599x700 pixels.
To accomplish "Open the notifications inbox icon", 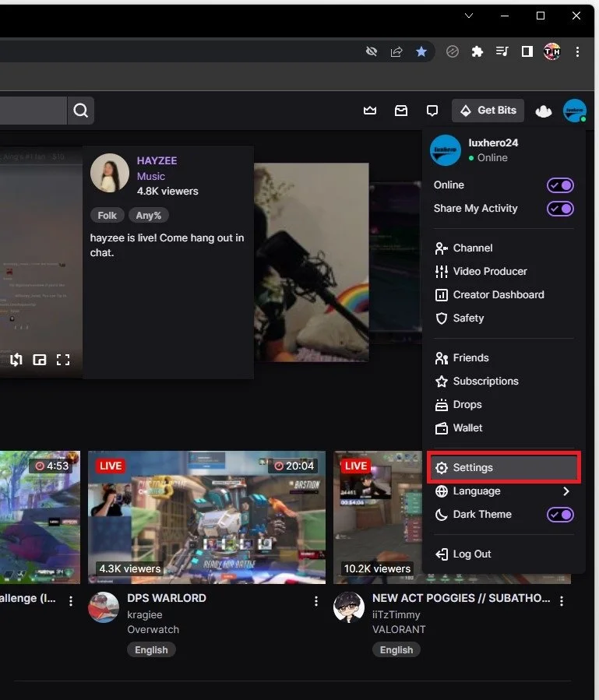I will coord(401,111).
